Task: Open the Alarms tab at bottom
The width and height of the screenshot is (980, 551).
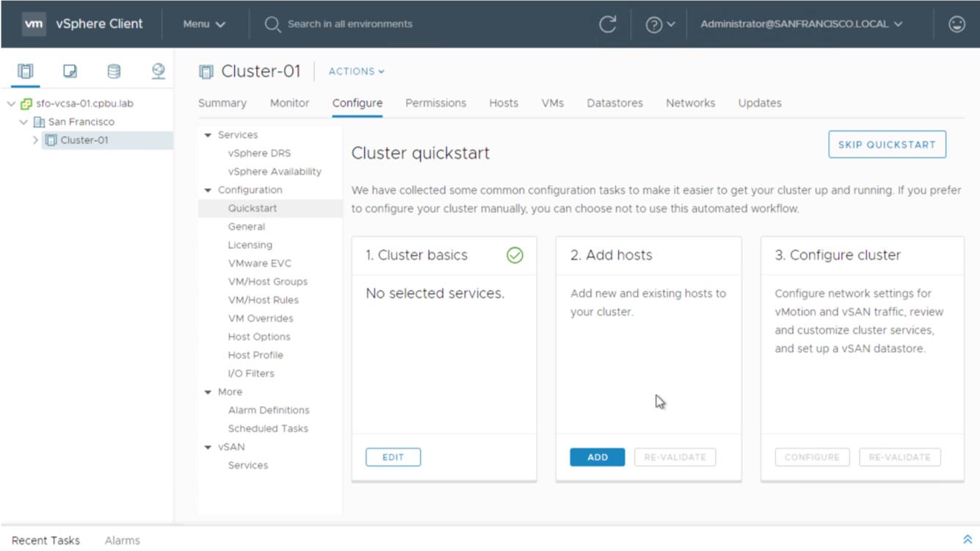Action: coord(122,541)
